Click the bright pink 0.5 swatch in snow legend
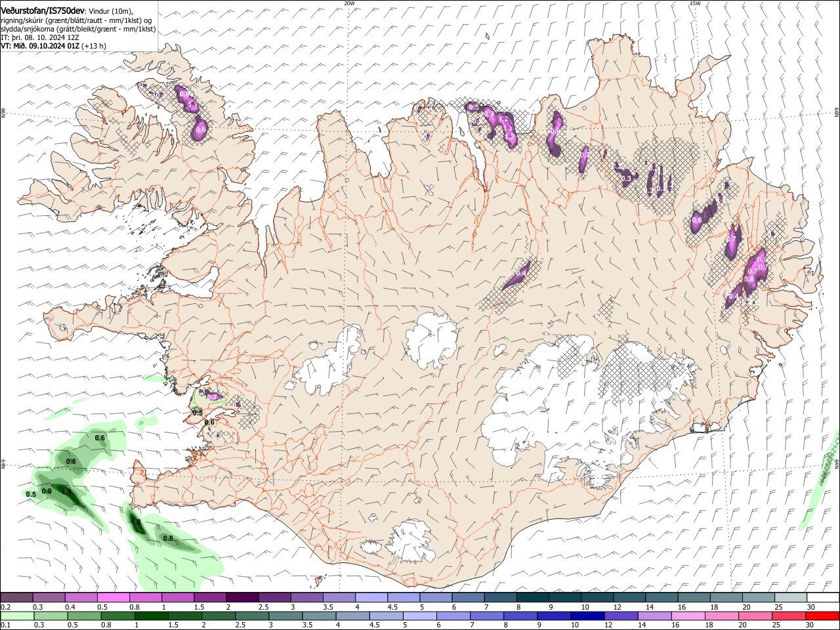The image size is (840, 630). (x=114, y=597)
